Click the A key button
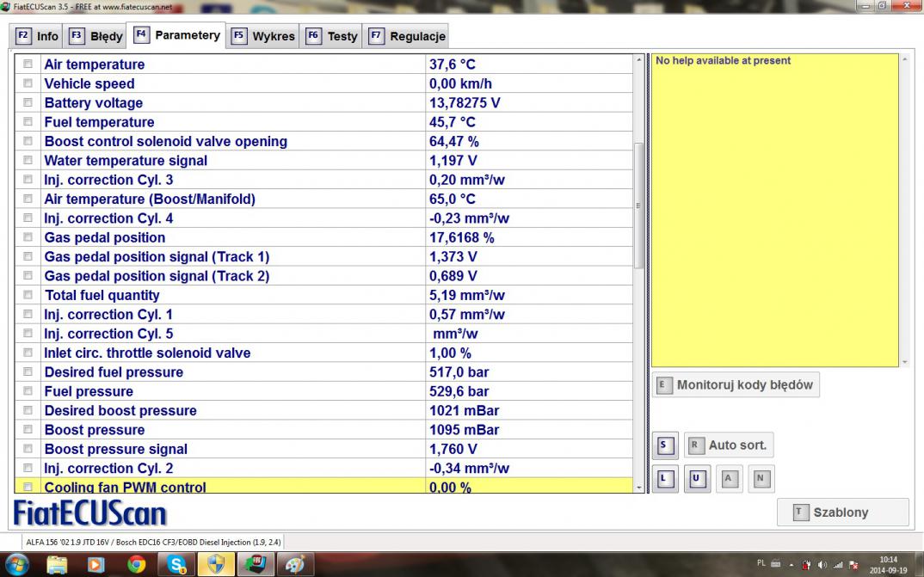924x577 pixels. coord(729,479)
